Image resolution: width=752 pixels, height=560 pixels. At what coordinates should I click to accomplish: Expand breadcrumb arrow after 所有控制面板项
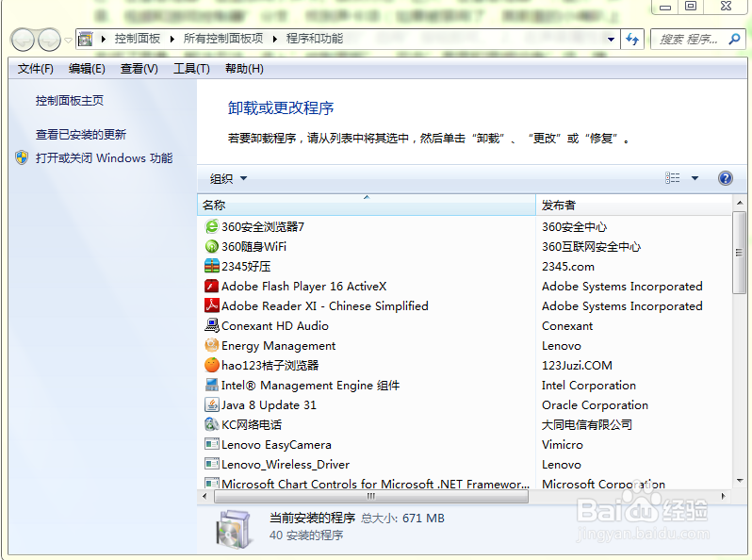(275, 39)
